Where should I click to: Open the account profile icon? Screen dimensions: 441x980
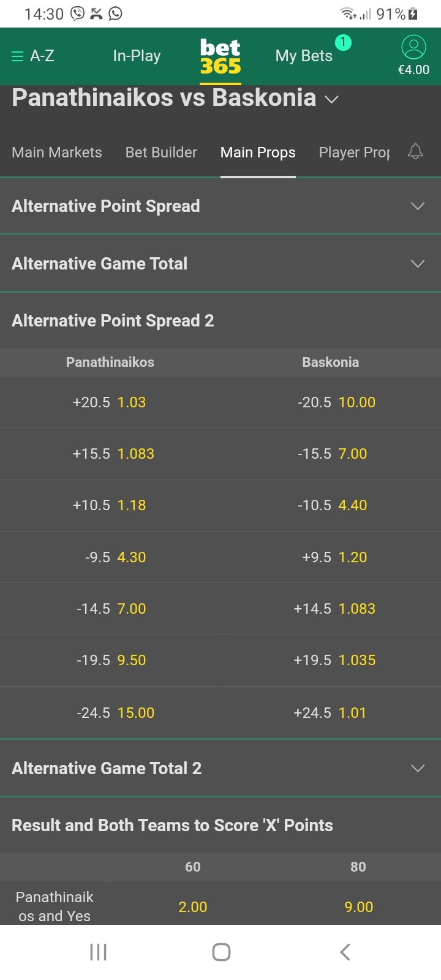coord(413,48)
